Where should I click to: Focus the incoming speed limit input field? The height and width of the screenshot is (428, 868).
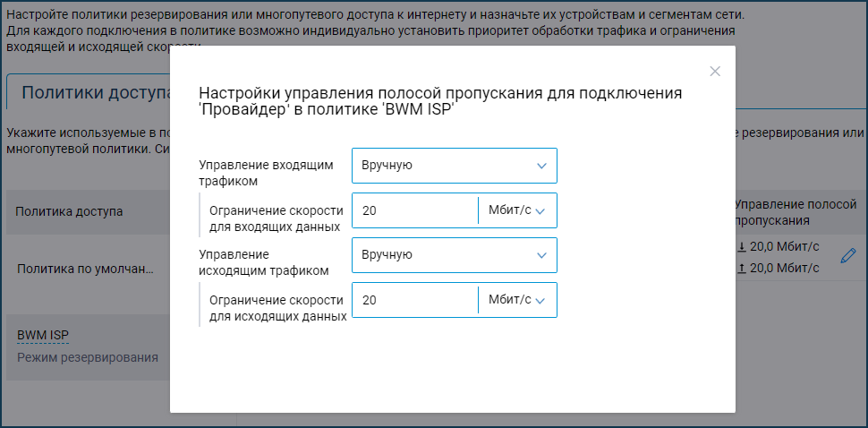[x=415, y=210]
